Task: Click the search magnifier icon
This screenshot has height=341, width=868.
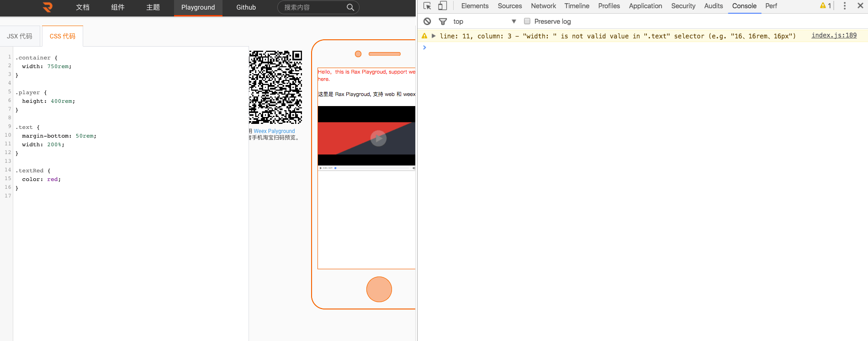Action: (350, 7)
